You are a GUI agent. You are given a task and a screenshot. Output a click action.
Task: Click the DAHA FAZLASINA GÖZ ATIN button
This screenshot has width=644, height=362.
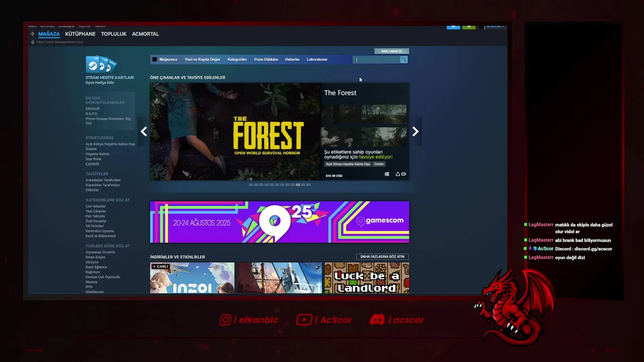point(382,256)
